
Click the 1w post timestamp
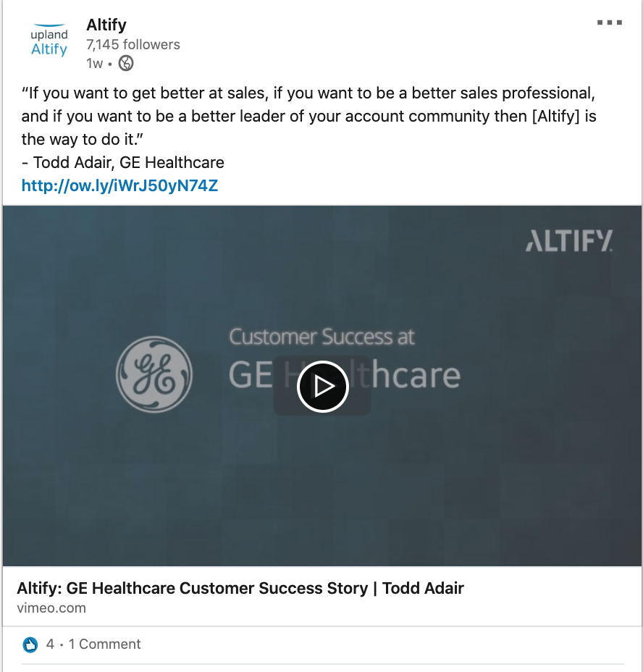click(94, 64)
